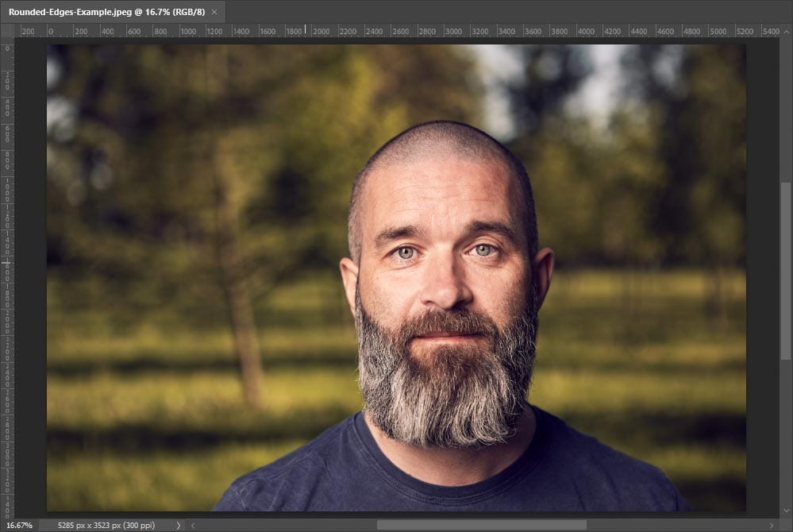Click the vertical scrollbar thumb
Screen dimensions: 793x532
point(785,271)
